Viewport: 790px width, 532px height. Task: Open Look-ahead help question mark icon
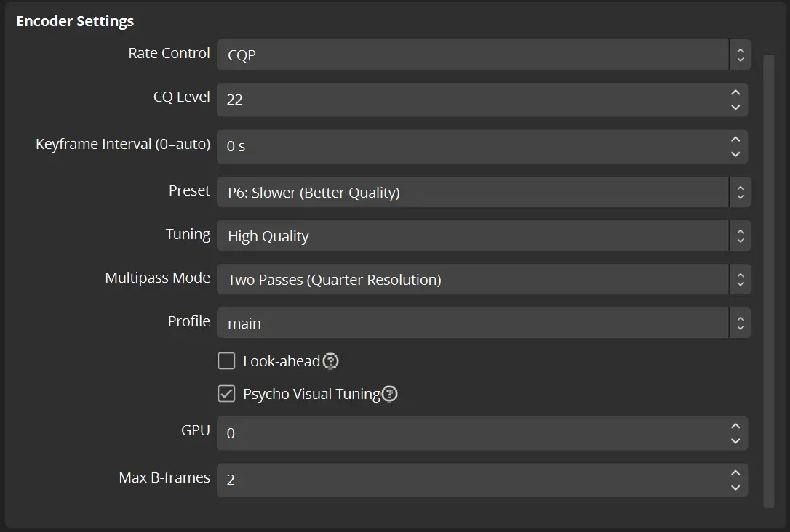point(330,361)
